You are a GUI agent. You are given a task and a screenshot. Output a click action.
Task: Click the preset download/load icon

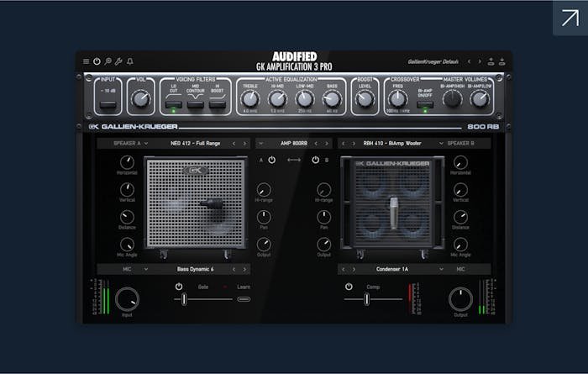501,61
